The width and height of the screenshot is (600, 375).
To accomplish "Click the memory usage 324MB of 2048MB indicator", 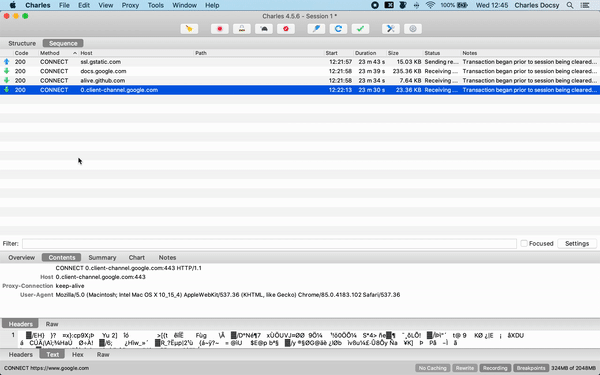I will click(574, 368).
